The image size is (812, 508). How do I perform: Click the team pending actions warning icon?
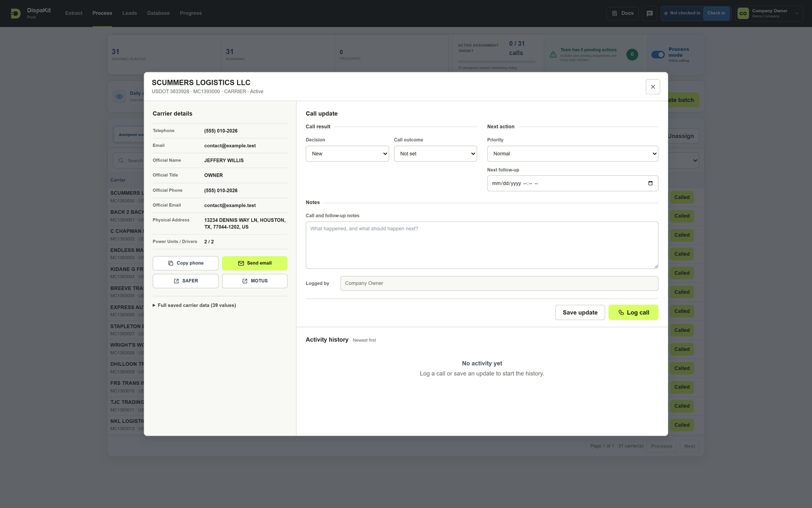pos(553,54)
